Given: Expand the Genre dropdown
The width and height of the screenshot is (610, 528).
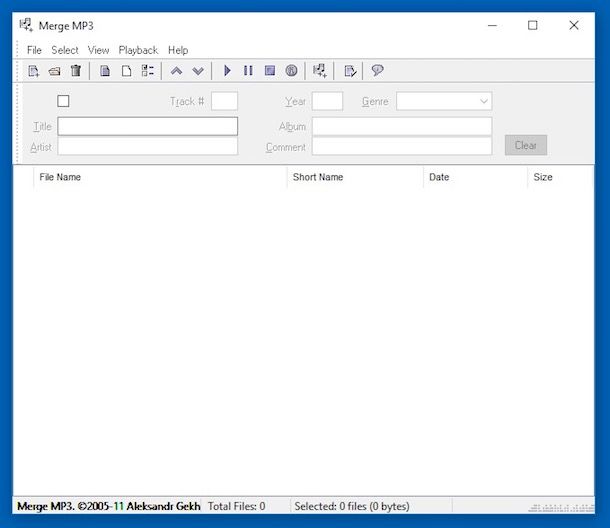Looking at the screenshot, I should tap(484, 101).
